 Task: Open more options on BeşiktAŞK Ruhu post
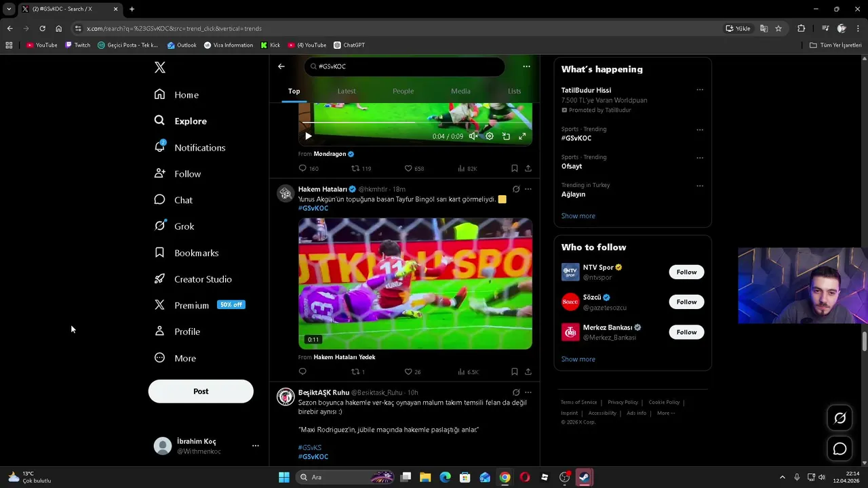click(x=528, y=392)
